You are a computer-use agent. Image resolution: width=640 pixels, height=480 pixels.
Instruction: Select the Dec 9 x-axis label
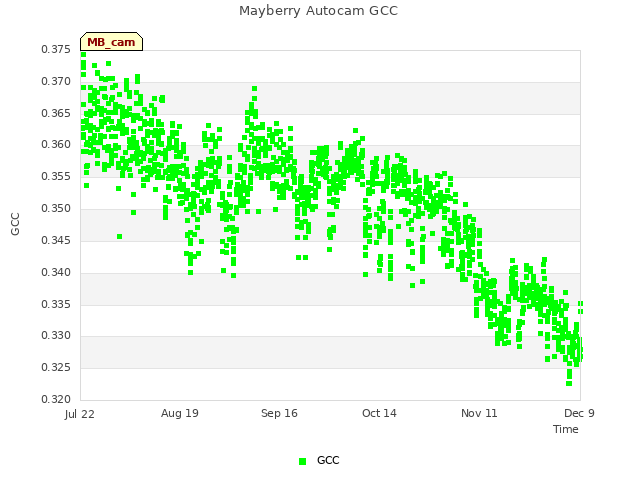[x=579, y=413]
